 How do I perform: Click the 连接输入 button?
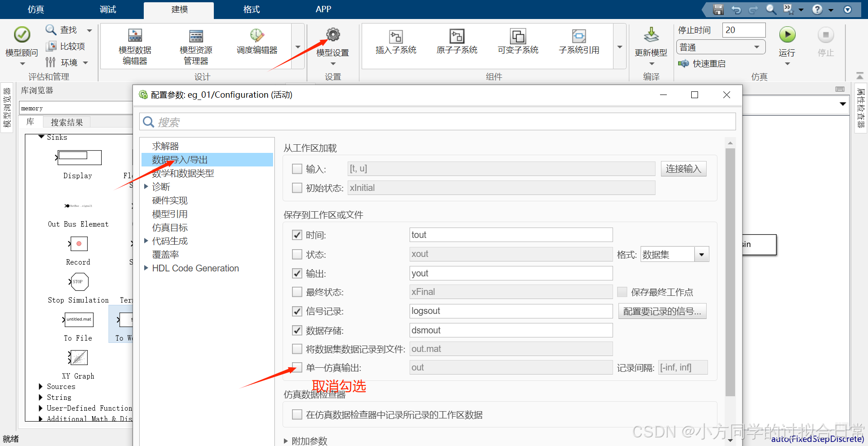click(684, 168)
